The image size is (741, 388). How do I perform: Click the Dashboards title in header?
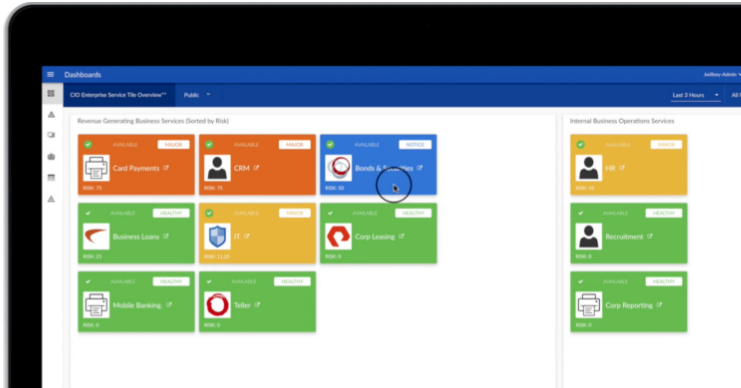83,75
